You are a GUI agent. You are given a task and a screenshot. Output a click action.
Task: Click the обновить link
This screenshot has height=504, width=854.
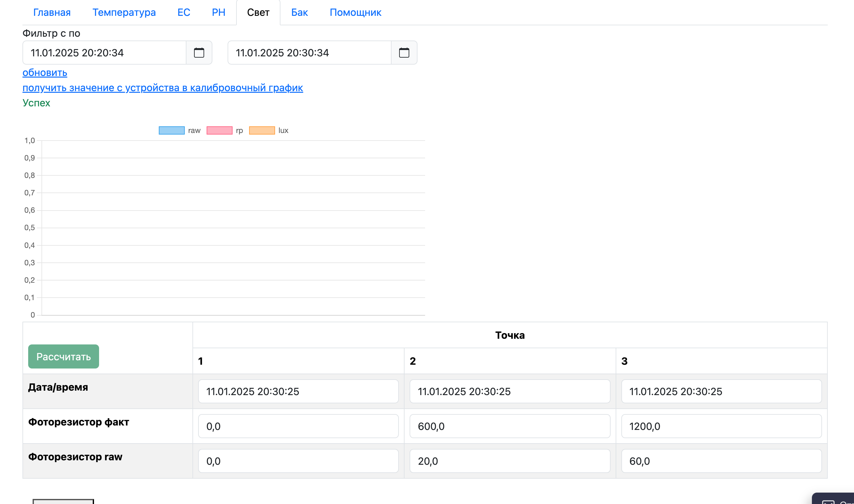[45, 73]
